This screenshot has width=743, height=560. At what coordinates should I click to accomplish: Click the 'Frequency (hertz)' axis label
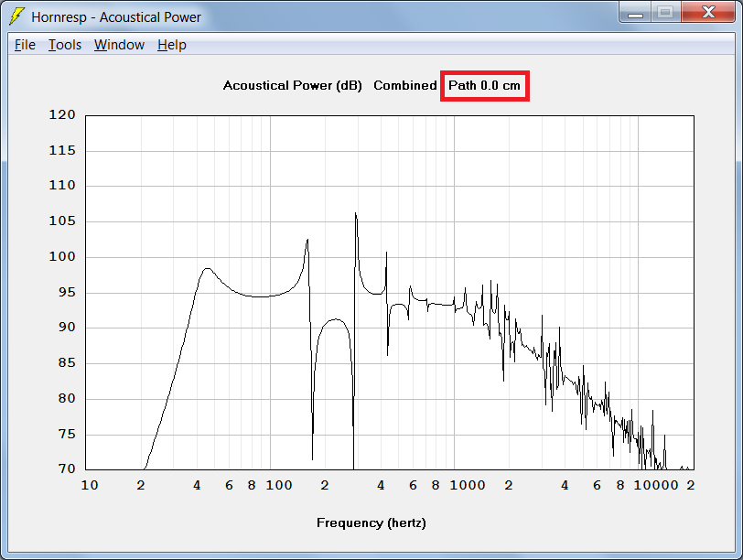click(371, 523)
